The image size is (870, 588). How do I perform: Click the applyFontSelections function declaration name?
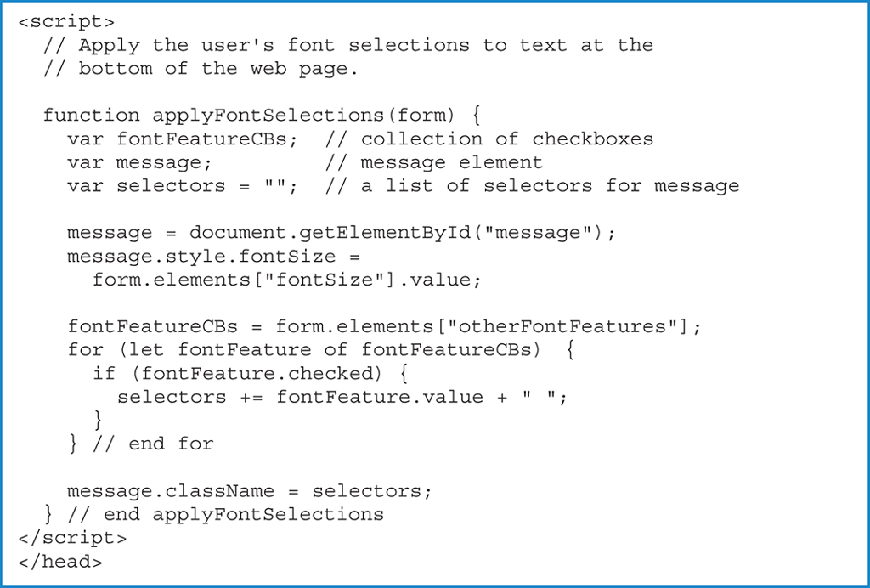coord(268,116)
